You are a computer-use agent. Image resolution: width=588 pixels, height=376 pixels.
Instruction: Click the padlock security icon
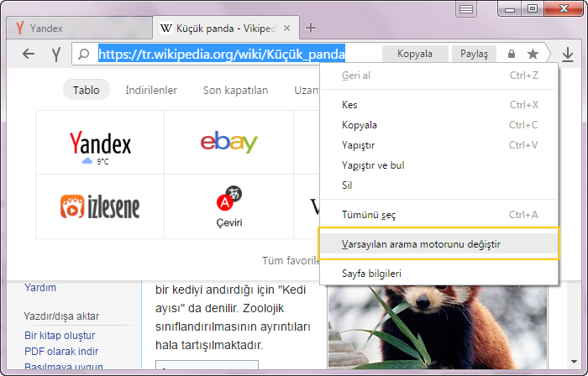click(x=511, y=54)
